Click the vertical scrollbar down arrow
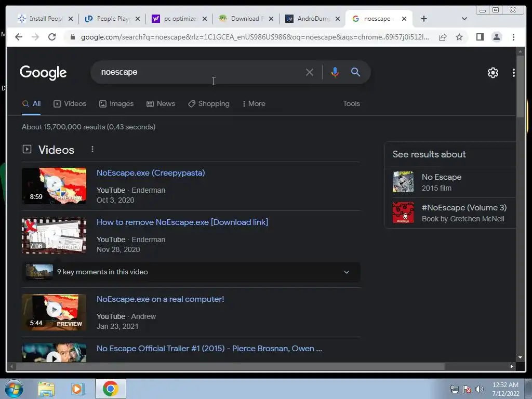This screenshot has width=532, height=399. pos(520,357)
